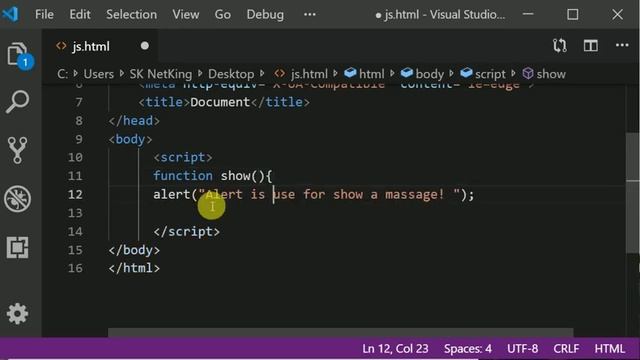
Task: Minimize the Visual Studio Code window
Action: (x=528, y=14)
